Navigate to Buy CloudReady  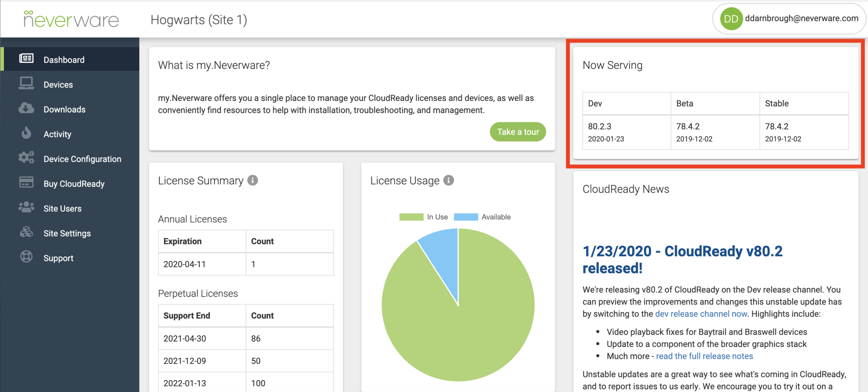tap(70, 183)
